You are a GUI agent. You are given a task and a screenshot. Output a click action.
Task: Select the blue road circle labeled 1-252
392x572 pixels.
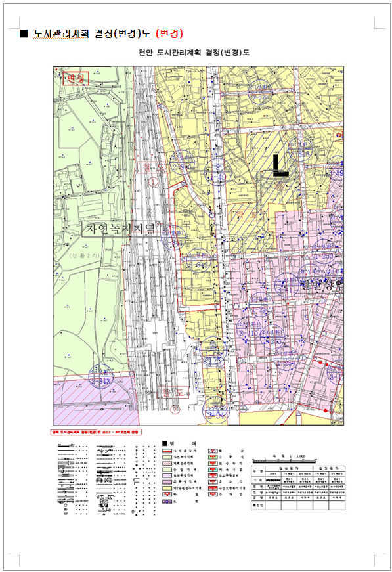(x=261, y=305)
